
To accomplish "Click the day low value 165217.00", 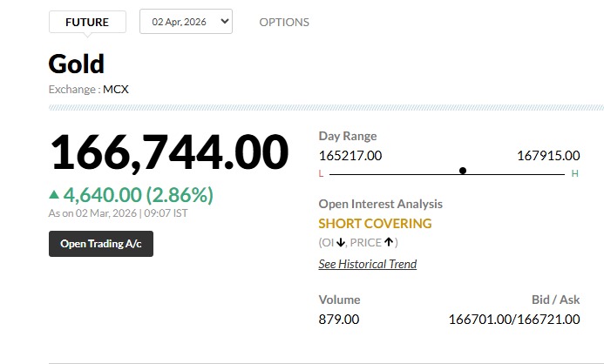I will (350, 155).
